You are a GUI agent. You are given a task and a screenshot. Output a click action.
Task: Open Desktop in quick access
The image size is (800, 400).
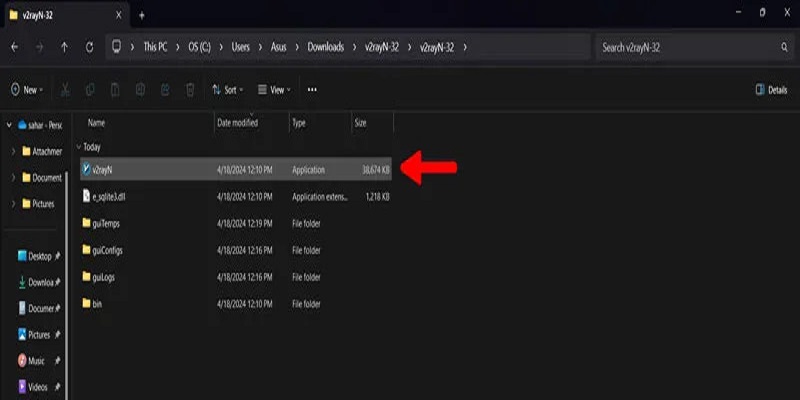[35, 256]
